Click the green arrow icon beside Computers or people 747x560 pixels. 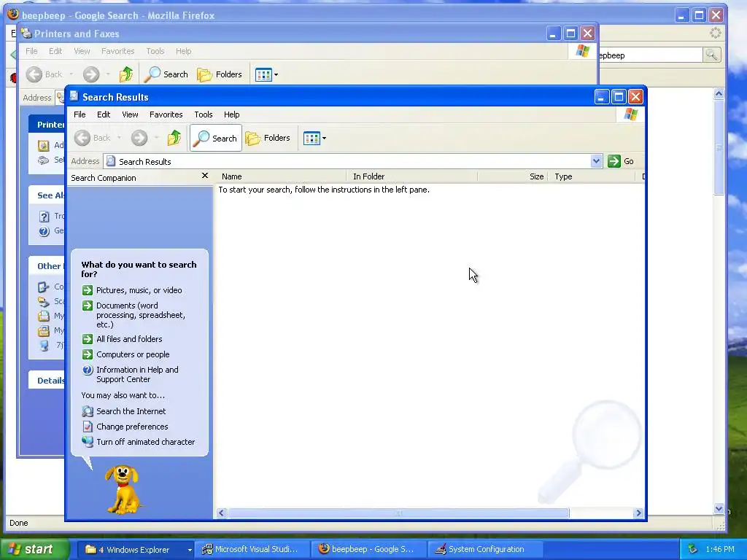point(88,354)
